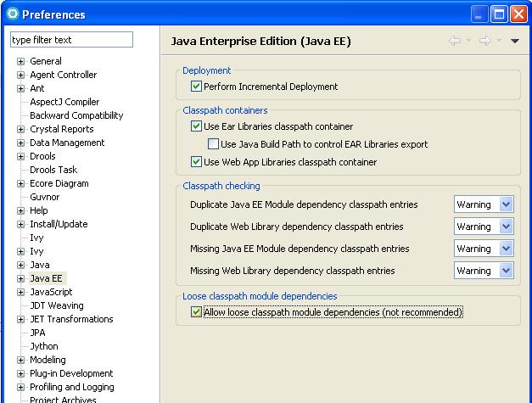Select Drools Task preference page
Screen dimensions: 532x403
tap(53, 170)
